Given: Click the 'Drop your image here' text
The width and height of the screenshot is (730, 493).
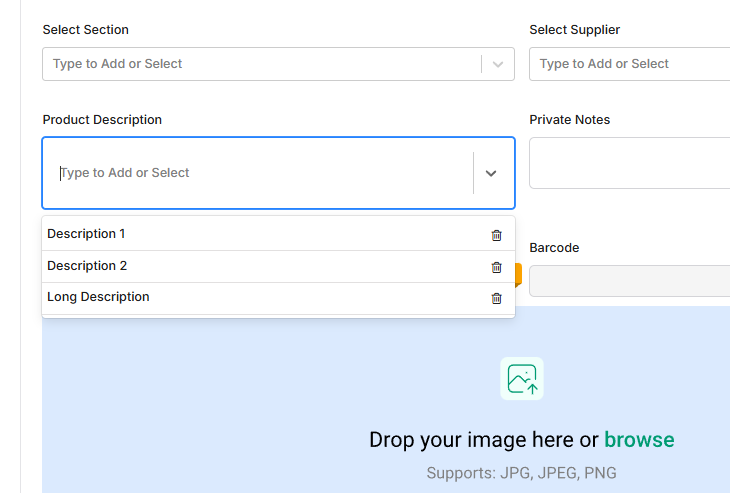Looking at the screenshot, I should (x=473, y=440).
